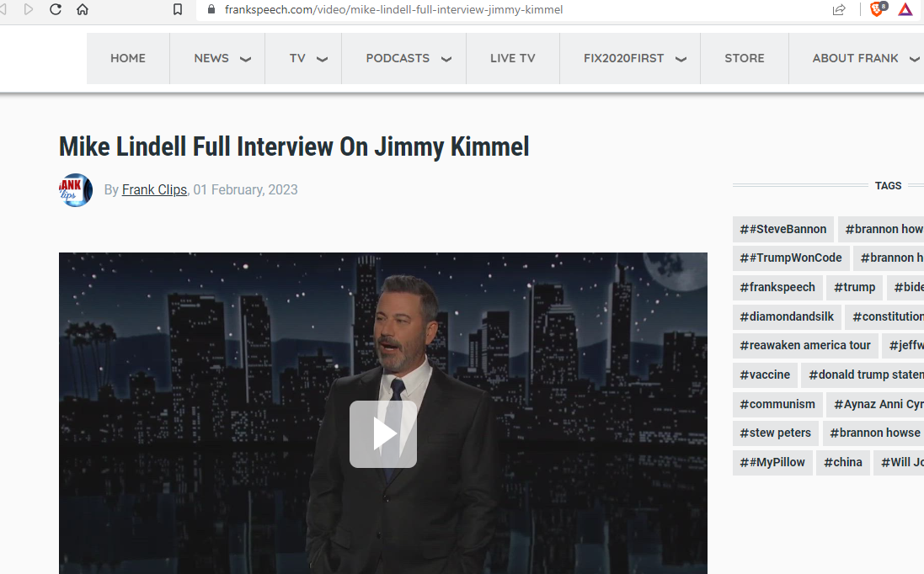Screen dimensions: 924x574
Task: Select the #constitution tag
Action: click(884, 316)
